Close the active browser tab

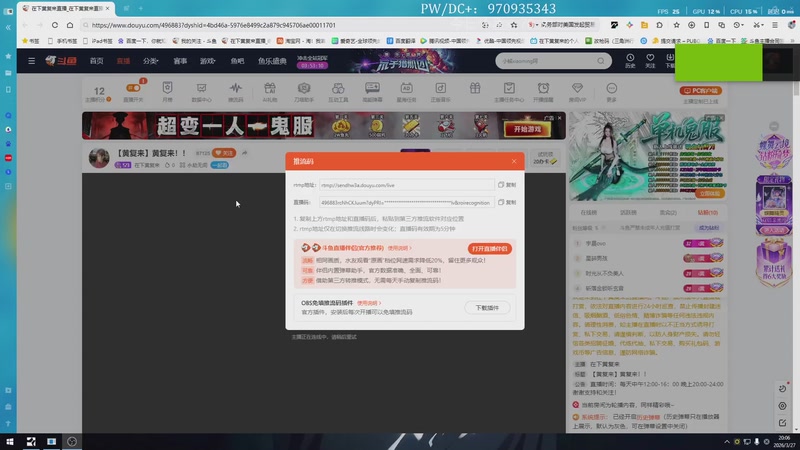tap(108, 9)
